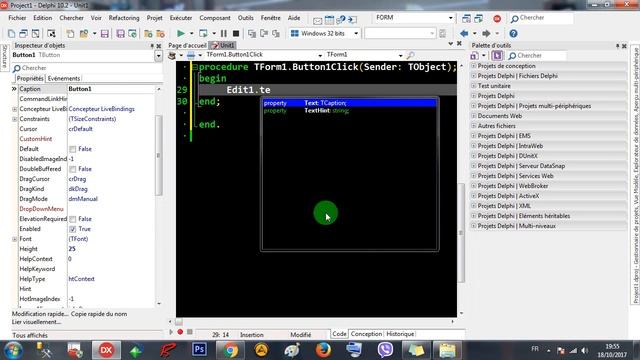Screen dimensions: 640x360
Task: Toggle the ElevationRequired property checkbox
Action: click(73, 219)
